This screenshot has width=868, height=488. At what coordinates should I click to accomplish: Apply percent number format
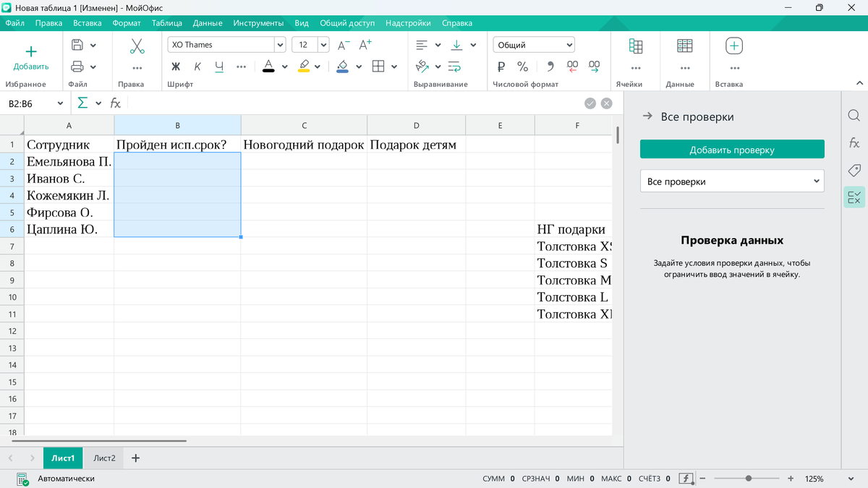[x=523, y=67]
